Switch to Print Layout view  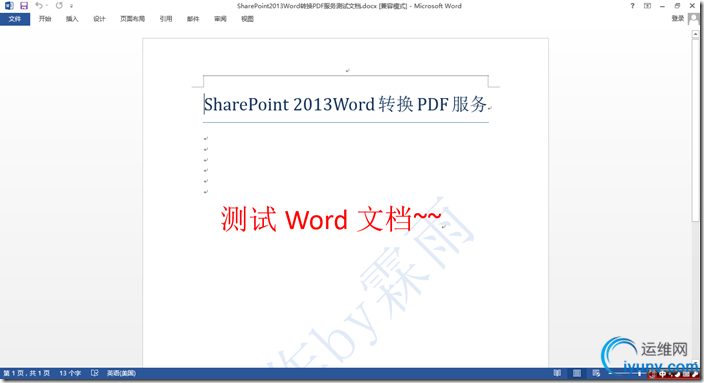point(577,373)
